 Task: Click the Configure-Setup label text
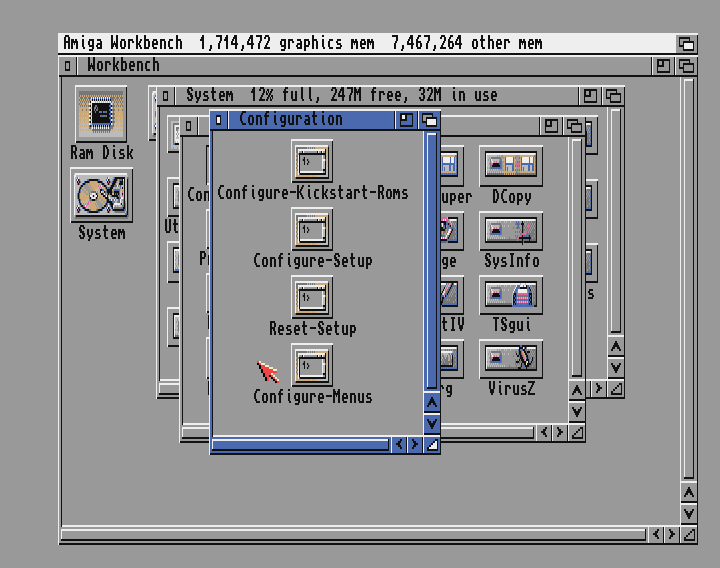pyautogui.click(x=313, y=261)
